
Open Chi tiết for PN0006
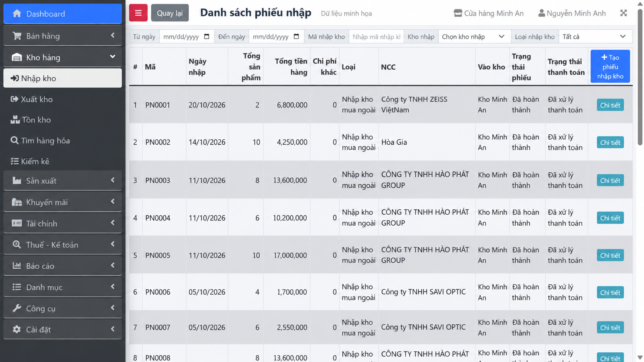tap(610, 292)
